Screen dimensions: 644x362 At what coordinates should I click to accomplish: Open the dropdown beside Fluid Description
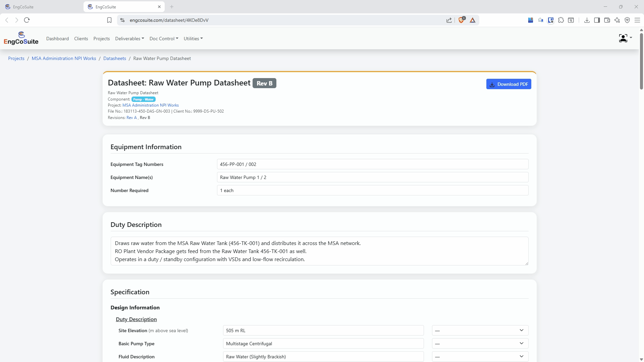480,357
